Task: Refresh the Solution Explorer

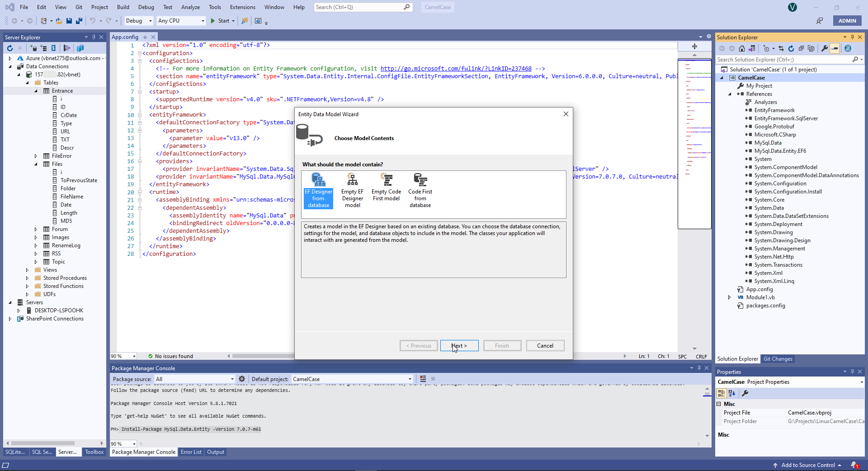Action: (x=791, y=48)
